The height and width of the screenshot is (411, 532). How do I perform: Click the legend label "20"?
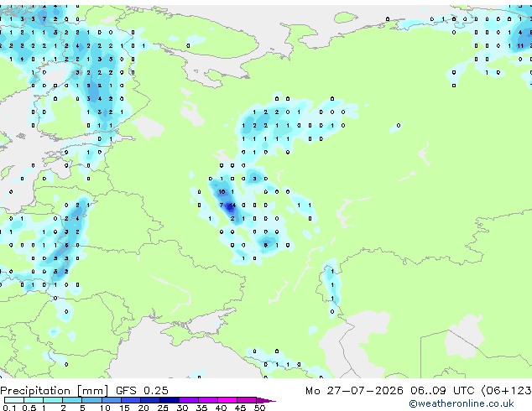143,408
